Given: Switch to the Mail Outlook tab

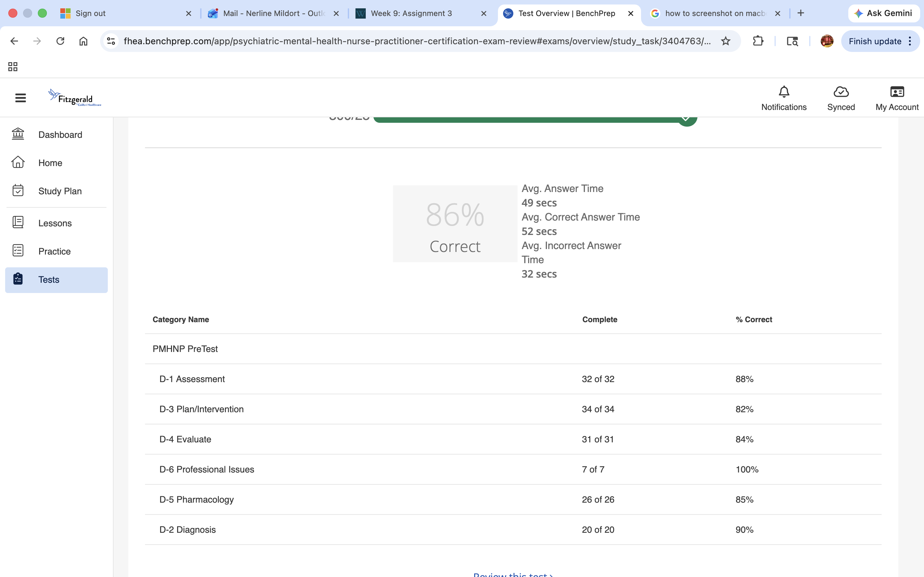Looking at the screenshot, I should 273,13.
